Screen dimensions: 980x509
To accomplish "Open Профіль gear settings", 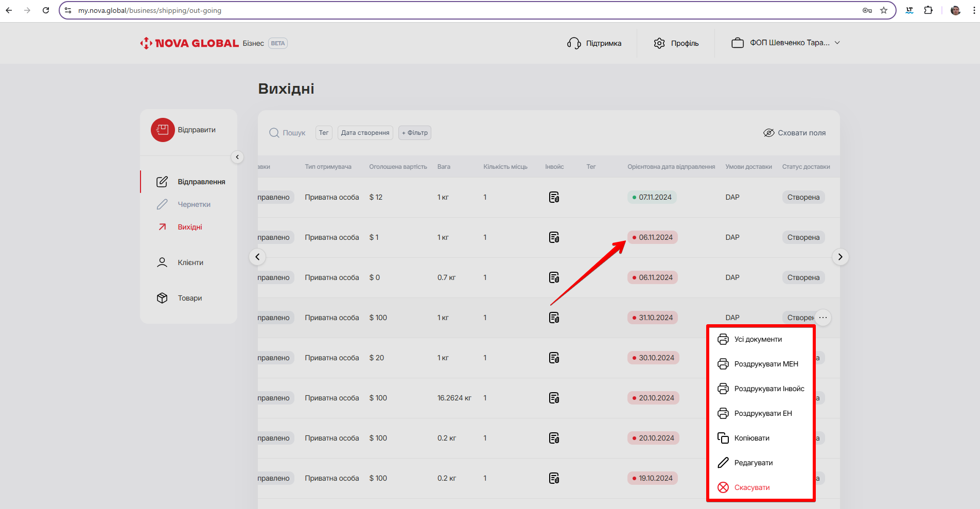I will [x=659, y=43].
